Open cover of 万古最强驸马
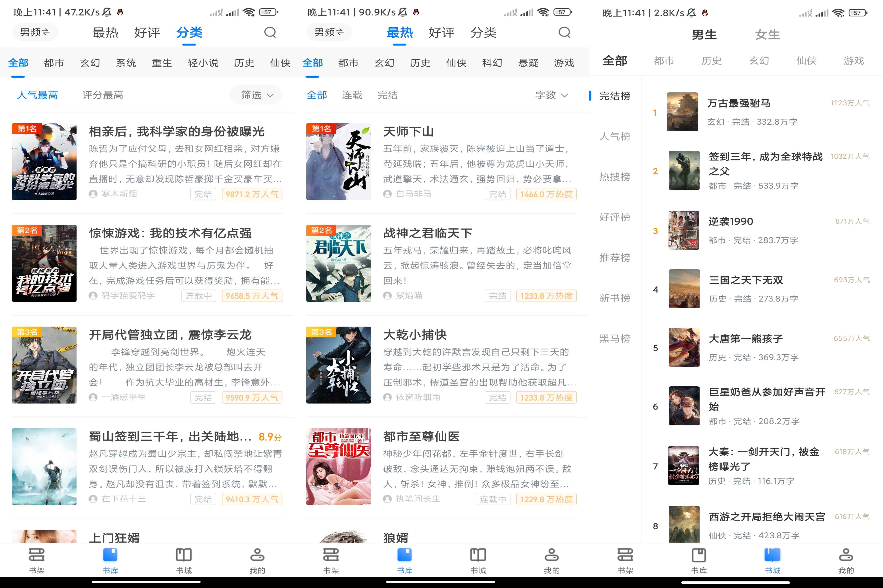This screenshot has width=883, height=588. click(682, 112)
